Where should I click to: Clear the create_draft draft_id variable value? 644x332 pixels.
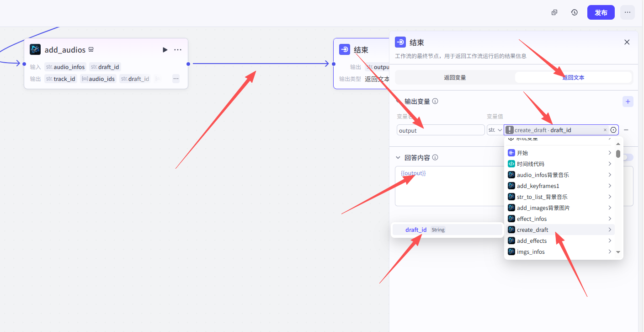pyautogui.click(x=605, y=130)
